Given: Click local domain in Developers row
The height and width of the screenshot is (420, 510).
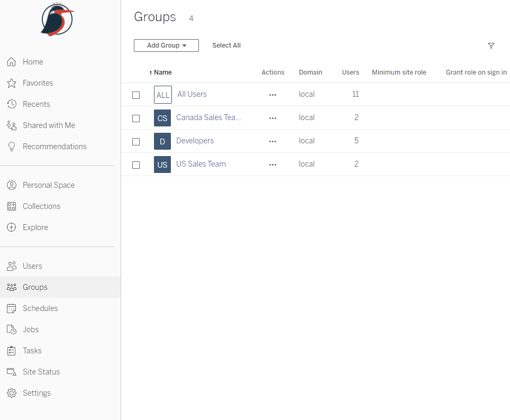Looking at the screenshot, I should [x=307, y=141].
